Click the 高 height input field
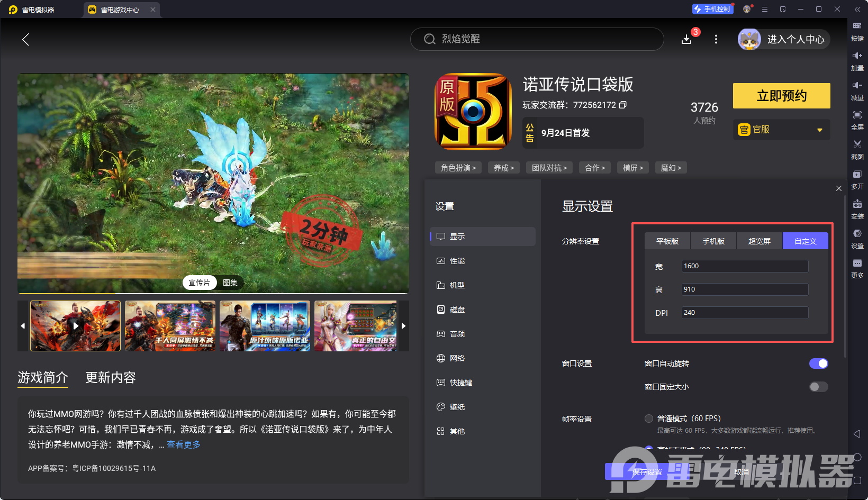 pos(745,289)
